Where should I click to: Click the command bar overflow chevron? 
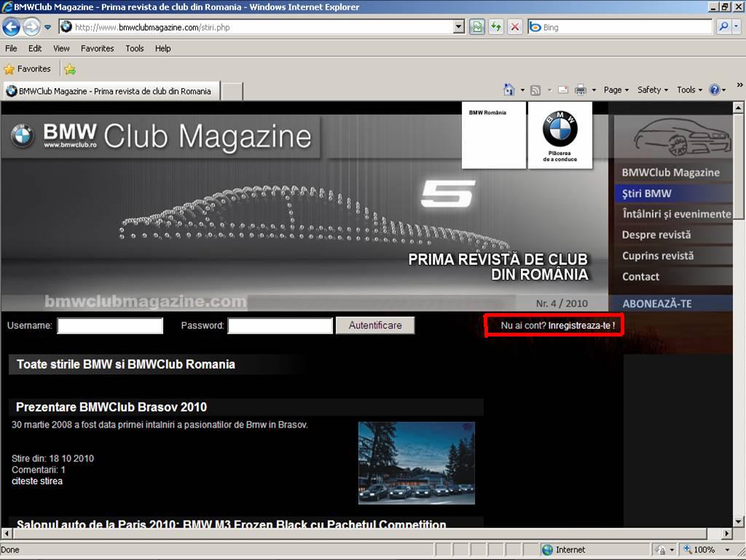739,85
